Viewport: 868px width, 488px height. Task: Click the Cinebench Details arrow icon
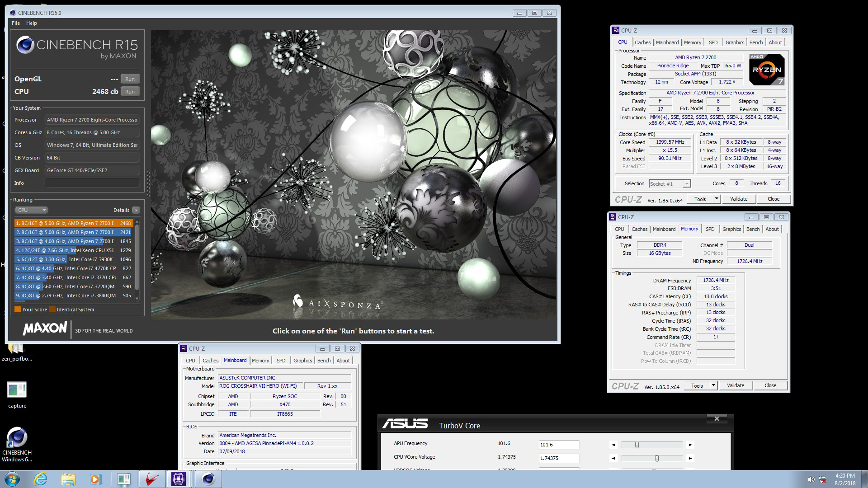[136, 210]
